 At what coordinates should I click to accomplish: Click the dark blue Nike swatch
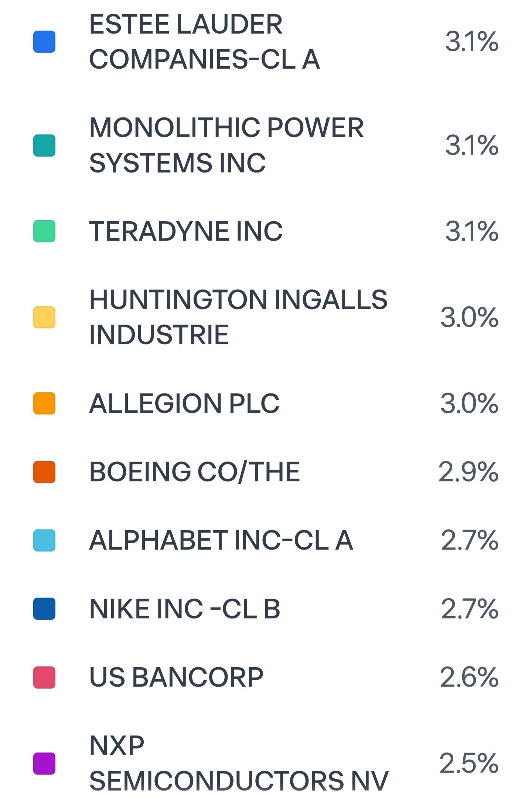tap(44, 609)
